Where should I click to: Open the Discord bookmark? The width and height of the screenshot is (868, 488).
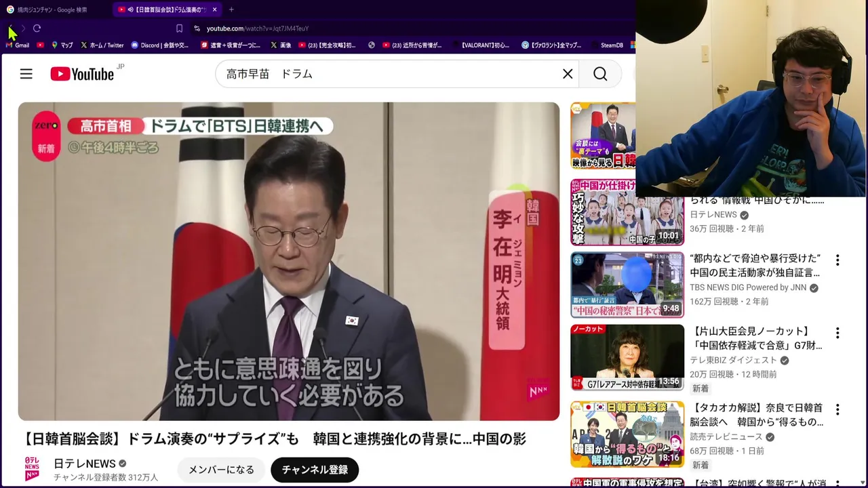[160, 45]
